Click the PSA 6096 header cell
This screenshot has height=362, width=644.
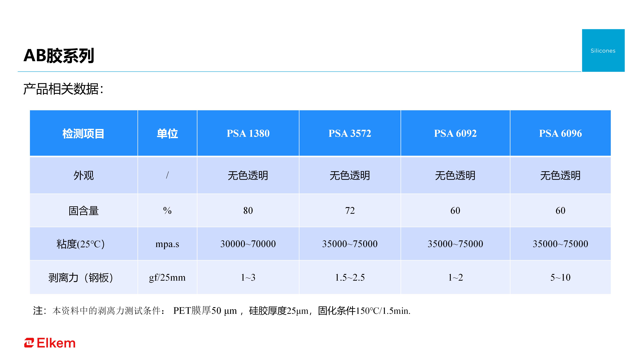coord(560,133)
